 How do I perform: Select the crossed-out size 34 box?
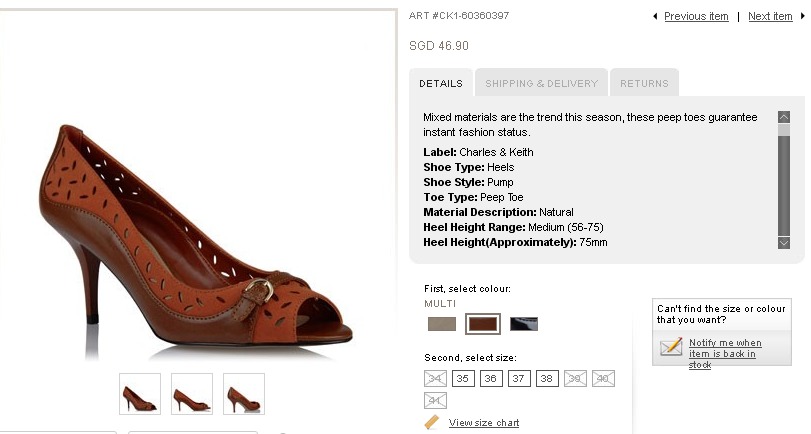point(435,378)
